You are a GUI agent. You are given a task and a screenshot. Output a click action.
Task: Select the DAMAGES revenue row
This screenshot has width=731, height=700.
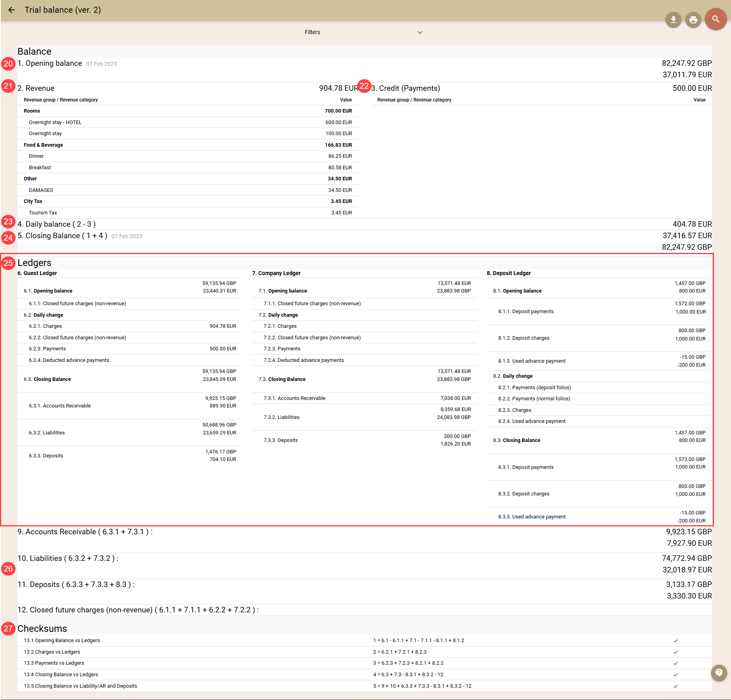188,190
